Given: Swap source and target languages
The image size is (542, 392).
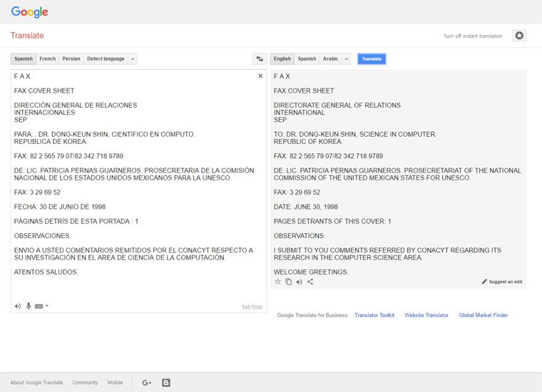Looking at the screenshot, I should coord(260,58).
